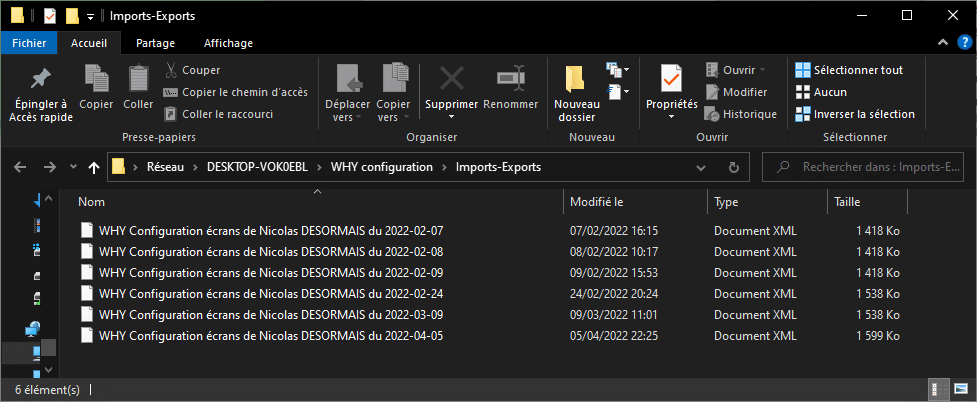Click the Renommer icon
The width and height of the screenshot is (977, 402).
pyautogui.click(x=510, y=79)
